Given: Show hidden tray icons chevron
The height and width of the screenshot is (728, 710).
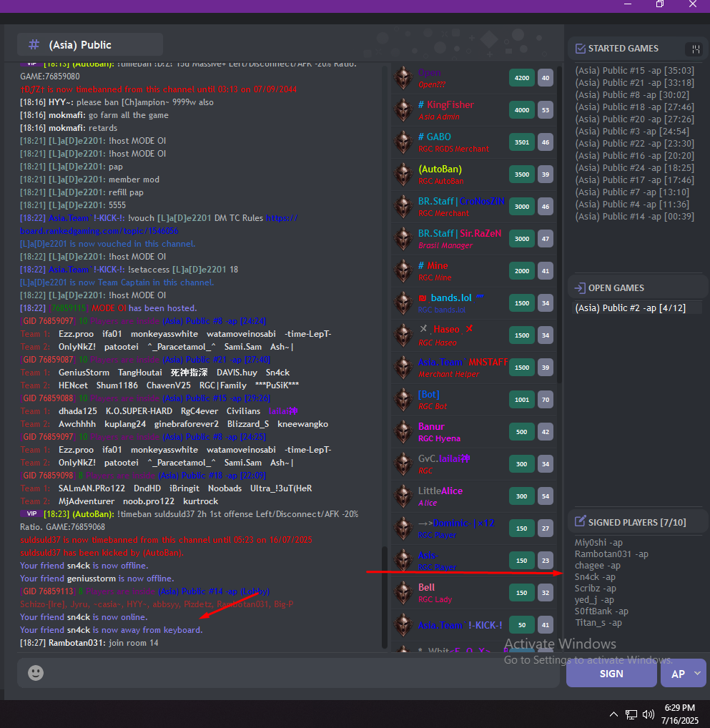Looking at the screenshot, I should 613,714.
